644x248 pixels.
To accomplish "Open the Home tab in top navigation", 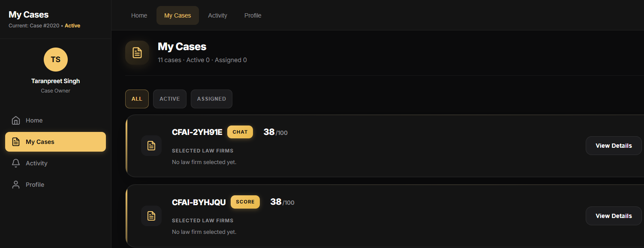I will [139, 15].
